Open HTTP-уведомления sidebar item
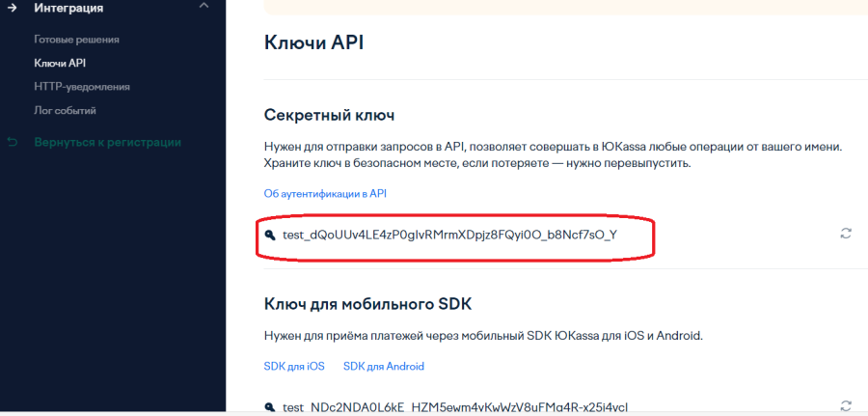Image resolution: width=868 pixels, height=416 pixels. [x=82, y=87]
